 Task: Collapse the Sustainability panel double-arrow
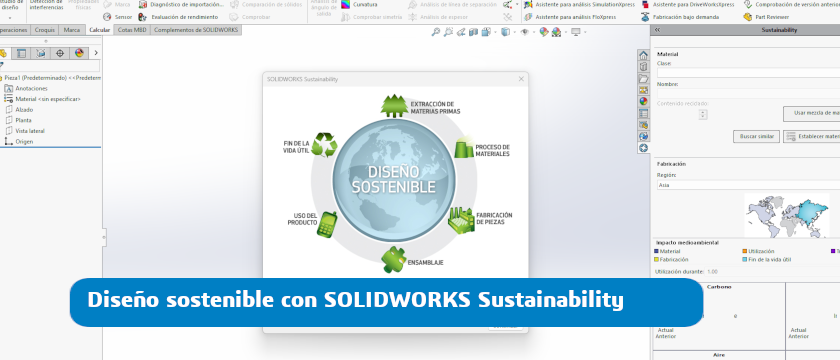click(x=657, y=30)
